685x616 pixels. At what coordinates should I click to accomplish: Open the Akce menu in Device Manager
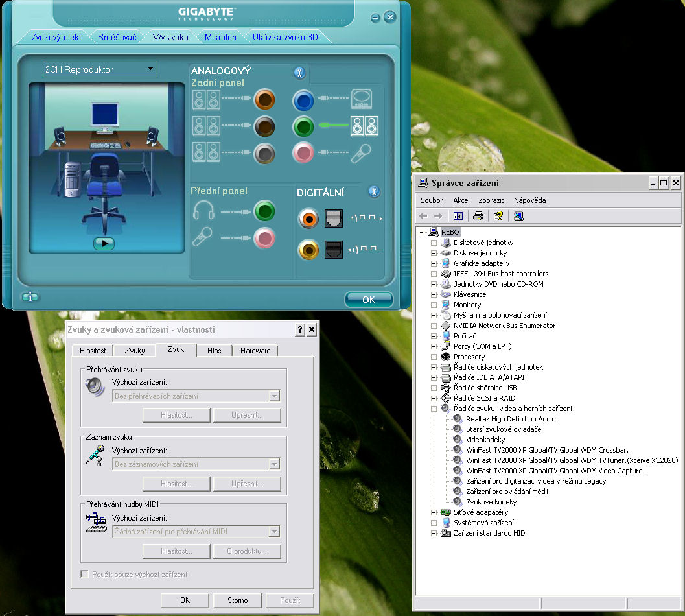point(460,200)
